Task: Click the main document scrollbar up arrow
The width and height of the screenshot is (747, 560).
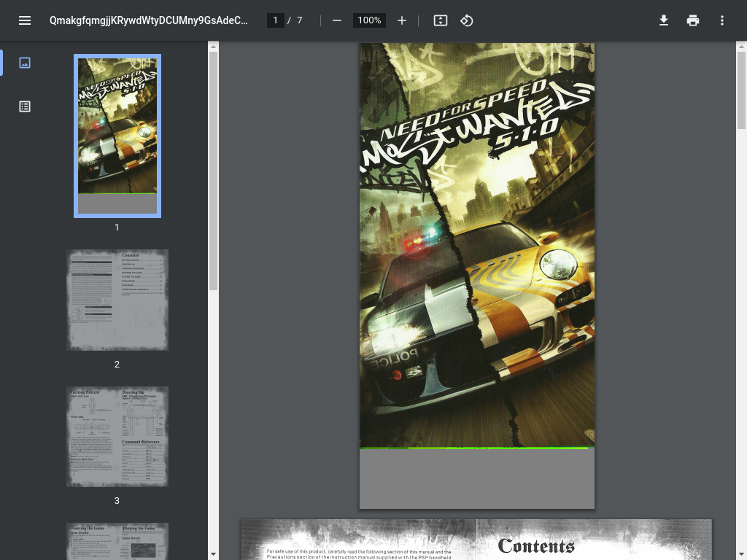Action: click(x=741, y=47)
